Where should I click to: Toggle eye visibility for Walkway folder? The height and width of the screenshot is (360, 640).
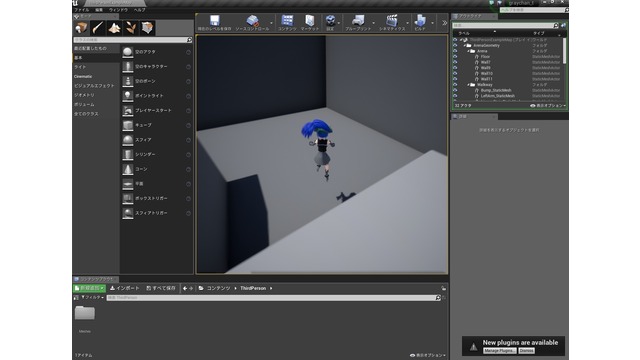point(455,85)
